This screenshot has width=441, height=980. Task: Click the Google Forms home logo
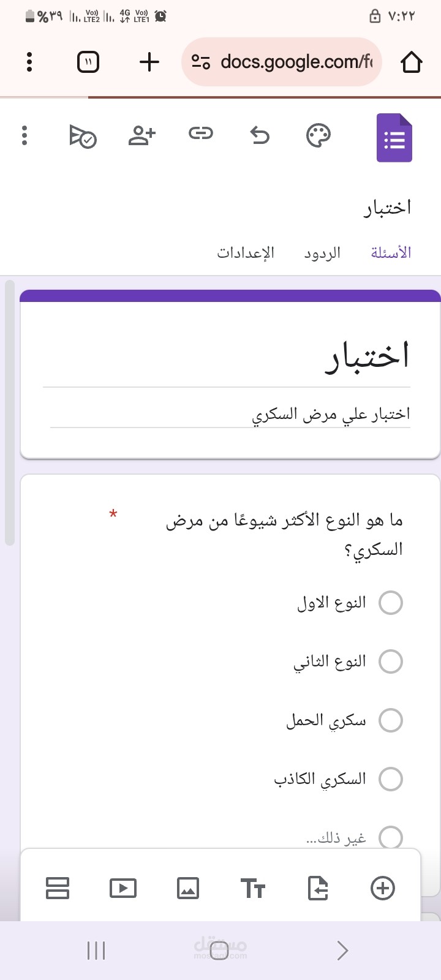tap(394, 138)
